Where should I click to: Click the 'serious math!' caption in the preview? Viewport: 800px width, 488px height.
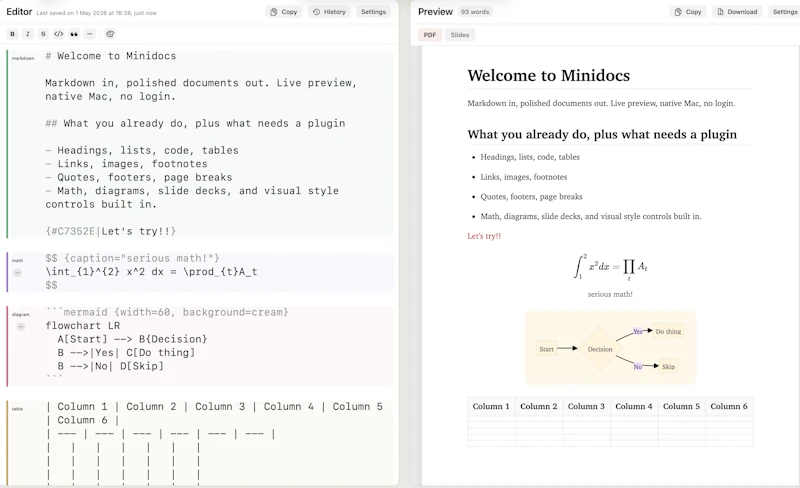click(610, 295)
